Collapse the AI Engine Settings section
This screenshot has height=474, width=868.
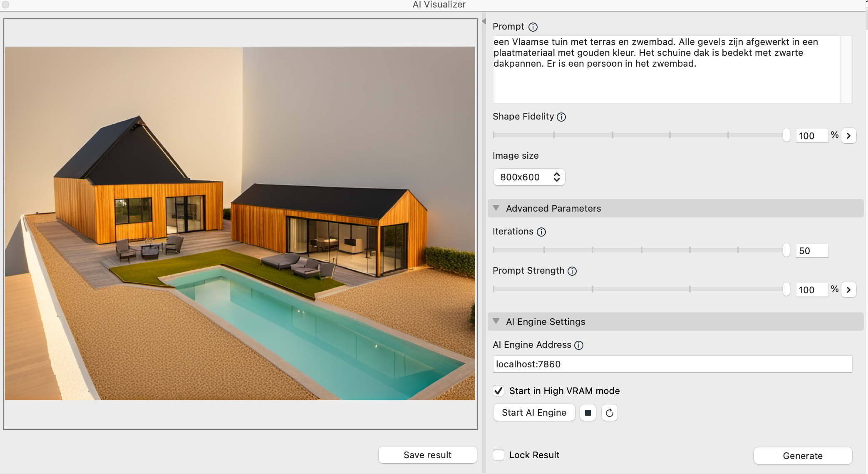point(496,321)
